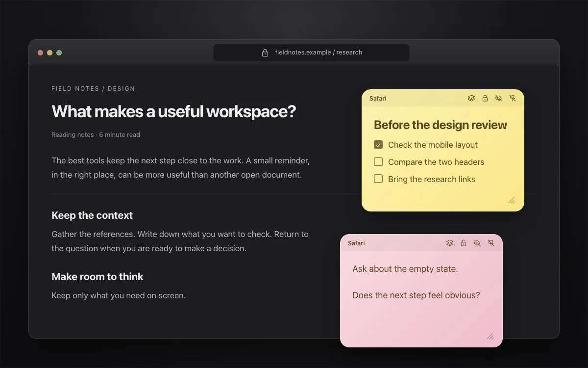Click the layers icon on the pink note

(450, 243)
